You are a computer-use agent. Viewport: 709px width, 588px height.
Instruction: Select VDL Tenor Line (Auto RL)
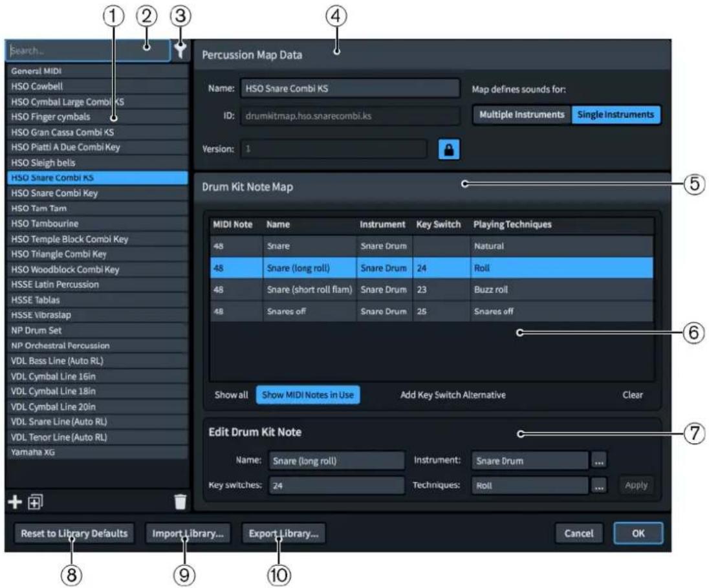pos(97,437)
